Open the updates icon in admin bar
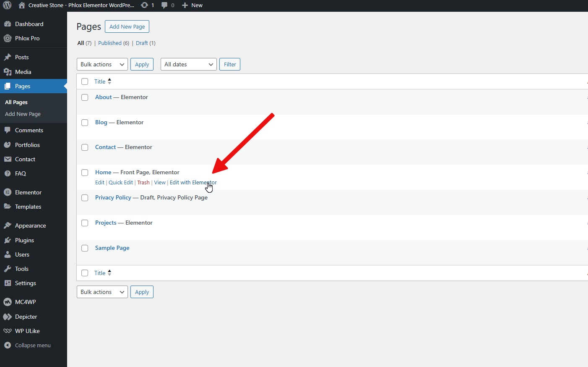 click(x=144, y=5)
